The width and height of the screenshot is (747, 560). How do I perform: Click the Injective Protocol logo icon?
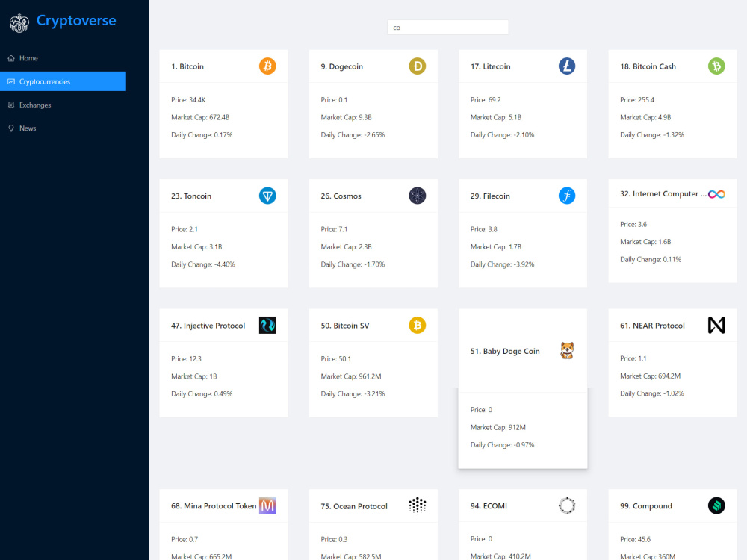(267, 326)
